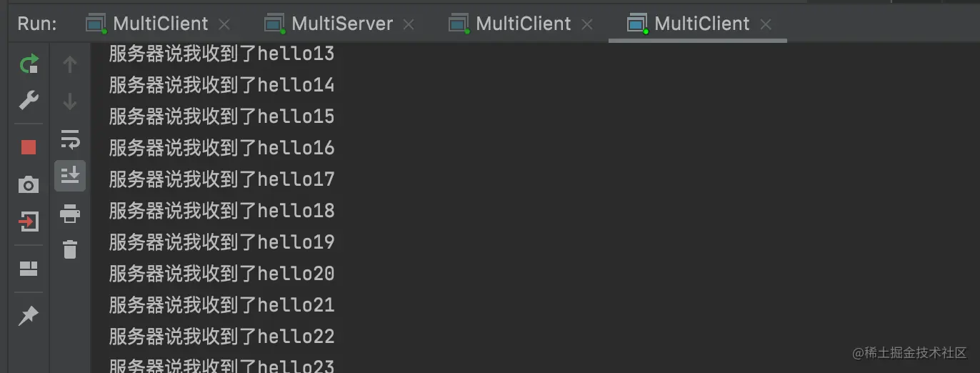This screenshot has height=373, width=980.
Task: Switch to the MultiServer tab
Action: coord(341,24)
